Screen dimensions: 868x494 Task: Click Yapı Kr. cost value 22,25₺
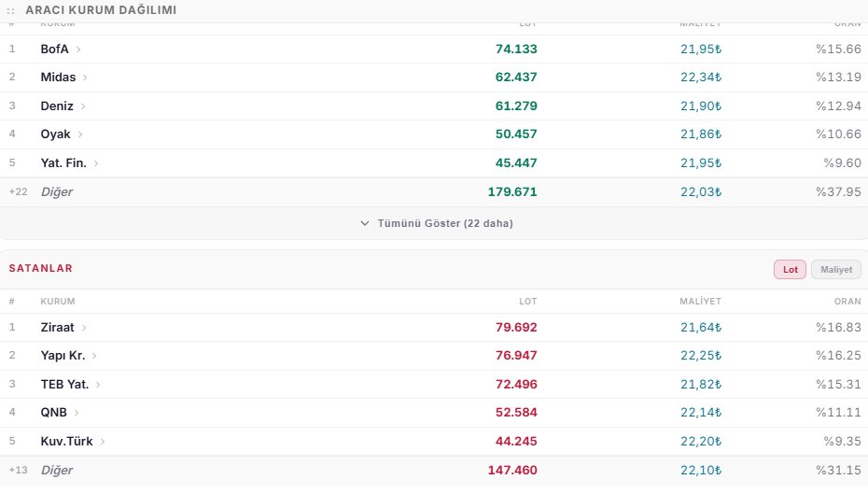pos(701,356)
